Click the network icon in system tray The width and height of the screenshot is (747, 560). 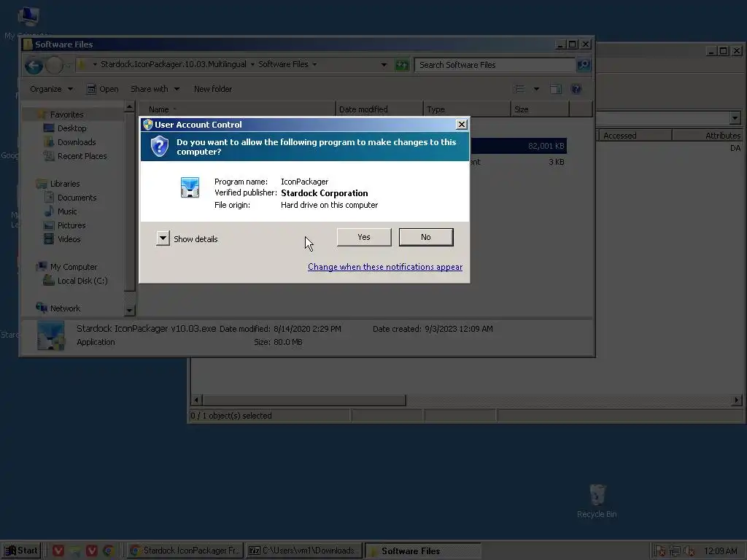click(675, 551)
